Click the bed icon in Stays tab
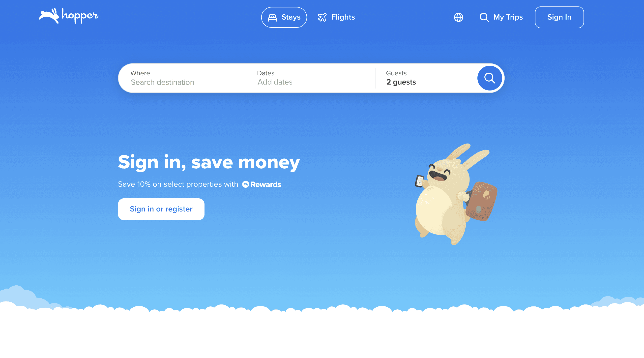The image size is (644, 358). coord(273,17)
